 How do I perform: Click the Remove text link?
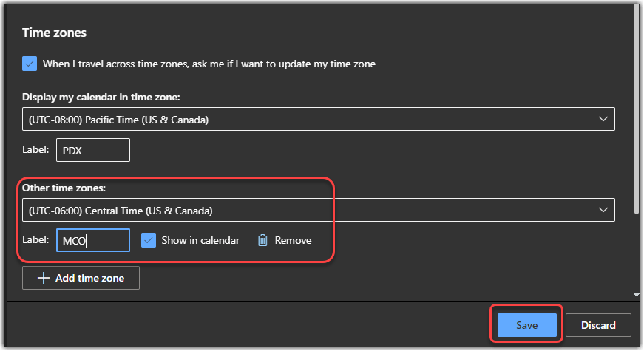[293, 240]
